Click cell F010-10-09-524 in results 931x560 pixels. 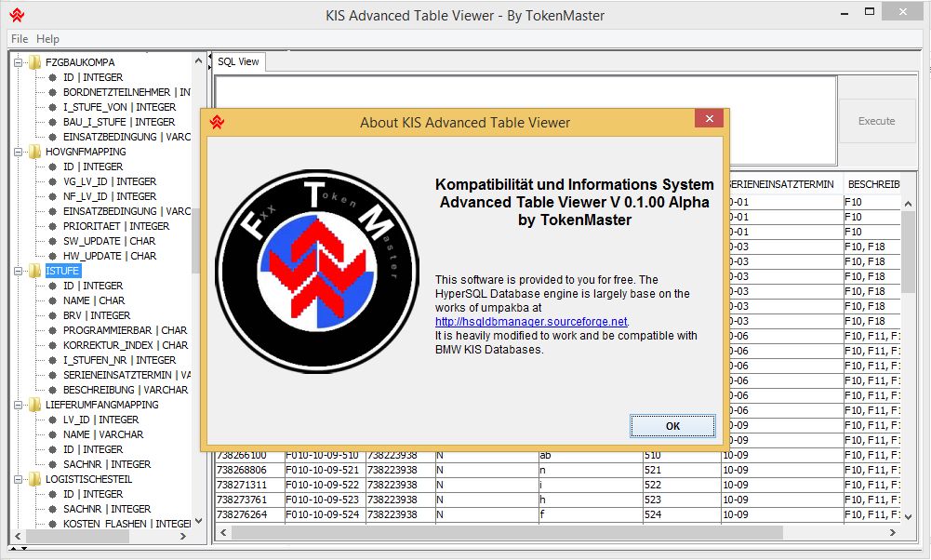(325, 514)
